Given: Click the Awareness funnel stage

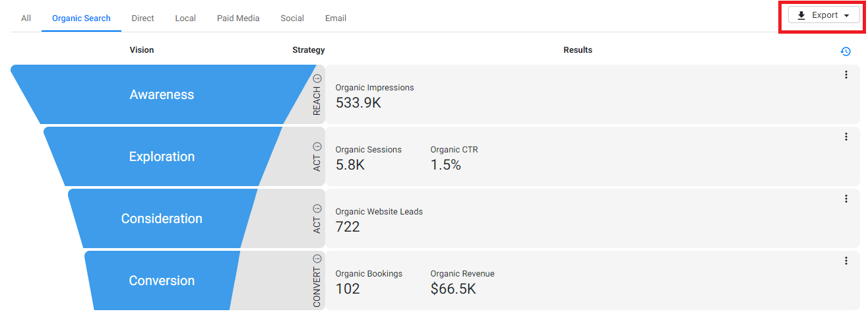Looking at the screenshot, I should [x=162, y=94].
